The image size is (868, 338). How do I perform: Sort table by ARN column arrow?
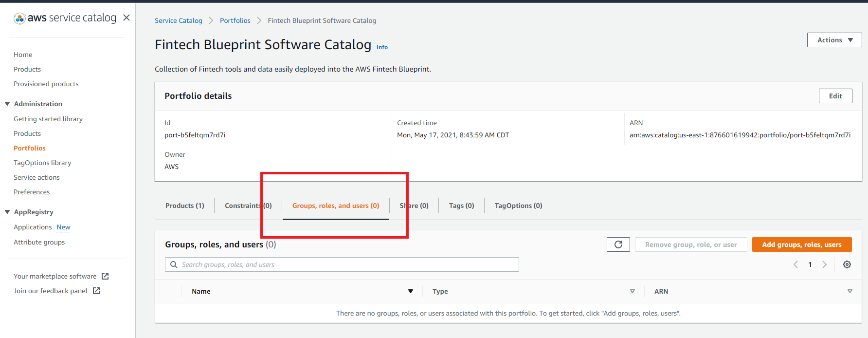point(850,291)
